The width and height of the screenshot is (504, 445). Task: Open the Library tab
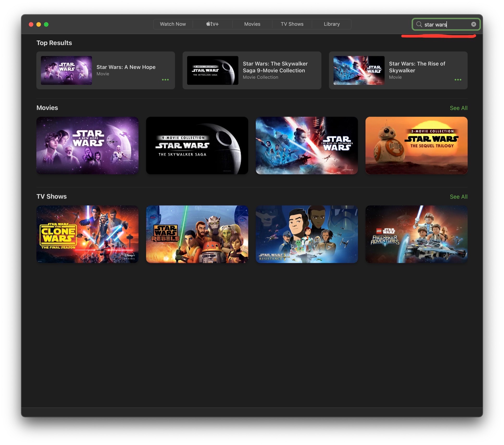click(331, 24)
